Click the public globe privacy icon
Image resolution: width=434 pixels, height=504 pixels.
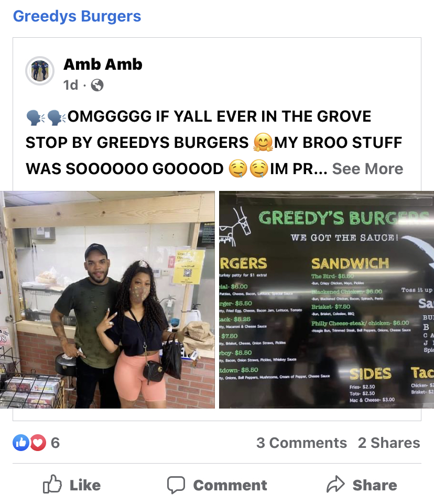point(97,85)
